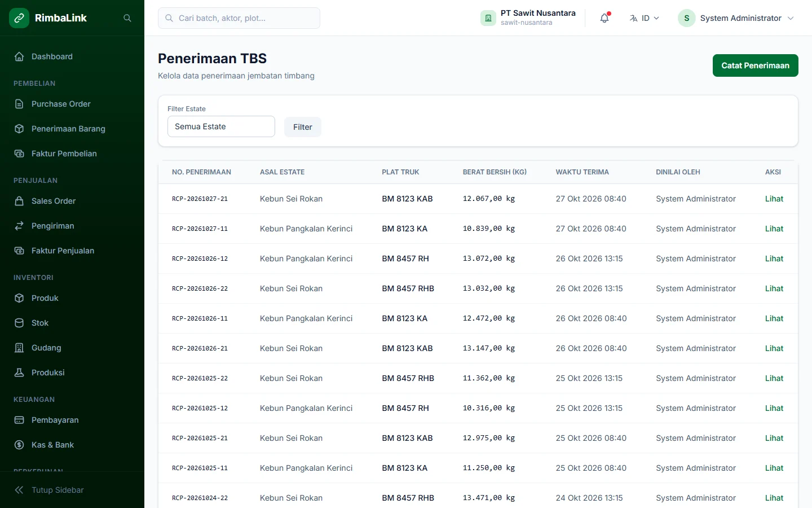View details of RCP-20261026-12 via Lihat
Image resolution: width=812 pixels, height=508 pixels.
774,259
